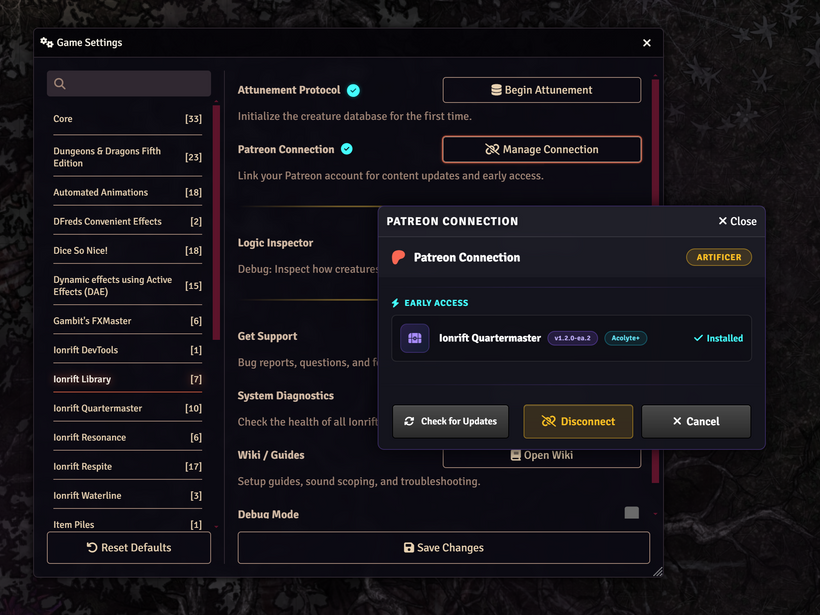Open Automated Animations settings category
820x615 pixels.
point(127,192)
